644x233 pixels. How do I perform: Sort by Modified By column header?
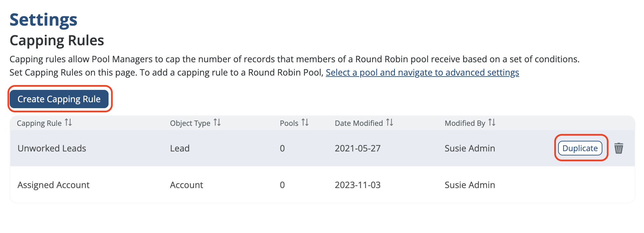tap(465, 123)
